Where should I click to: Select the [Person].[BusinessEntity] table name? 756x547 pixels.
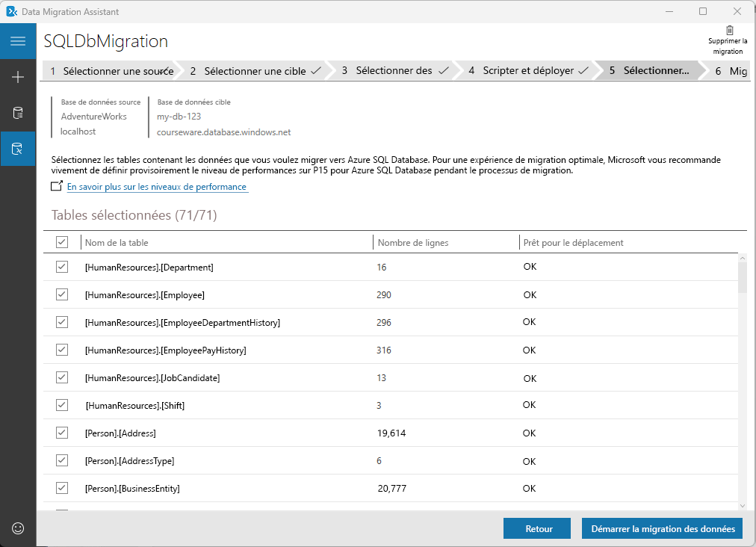[x=132, y=489]
